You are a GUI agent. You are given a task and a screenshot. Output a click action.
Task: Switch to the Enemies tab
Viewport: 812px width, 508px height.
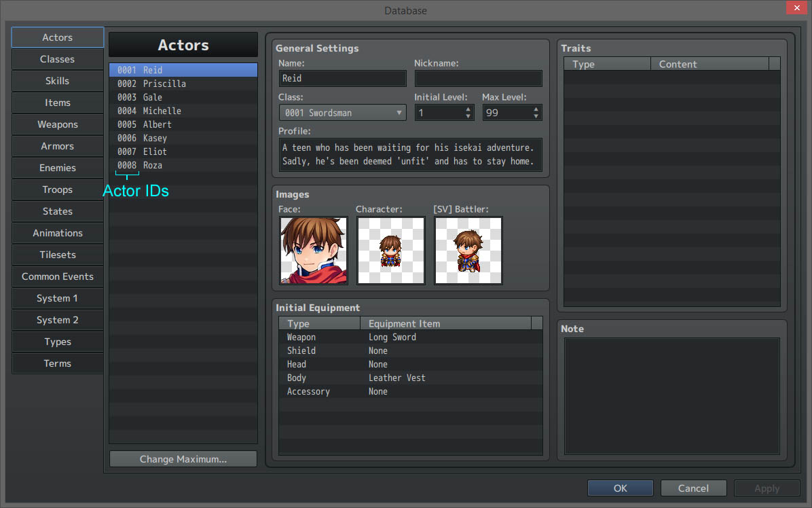pos(57,168)
